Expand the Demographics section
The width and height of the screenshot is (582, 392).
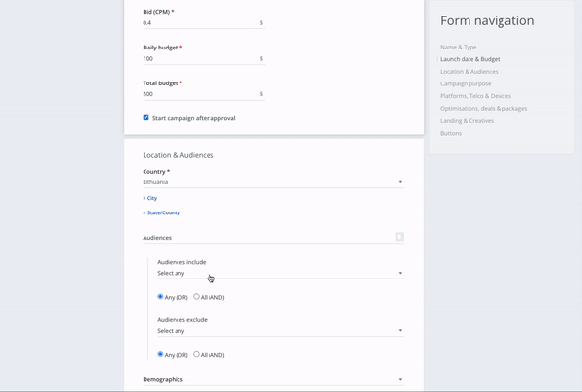pyautogui.click(x=274, y=379)
